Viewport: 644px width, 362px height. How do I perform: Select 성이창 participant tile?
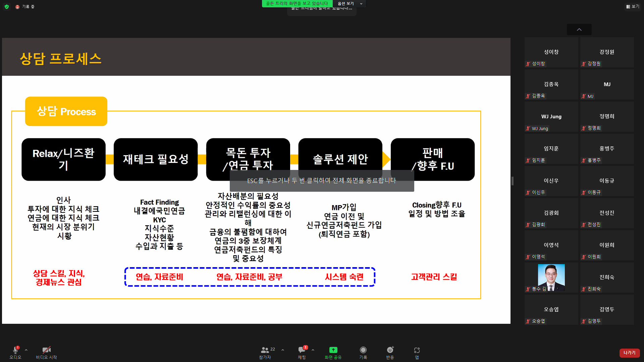point(551,52)
